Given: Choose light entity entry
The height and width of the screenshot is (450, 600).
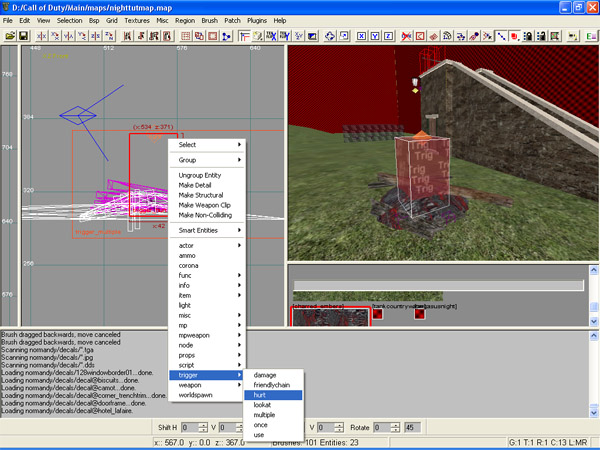Looking at the screenshot, I should pyautogui.click(x=207, y=305).
